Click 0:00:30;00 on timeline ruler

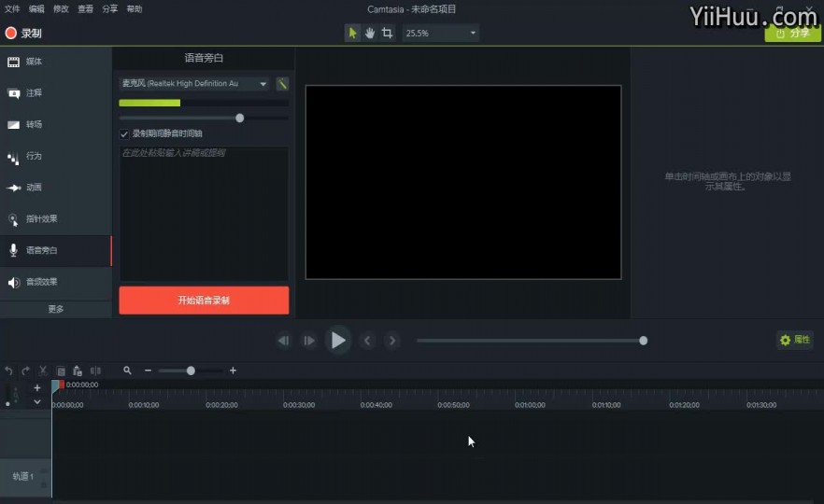299,405
